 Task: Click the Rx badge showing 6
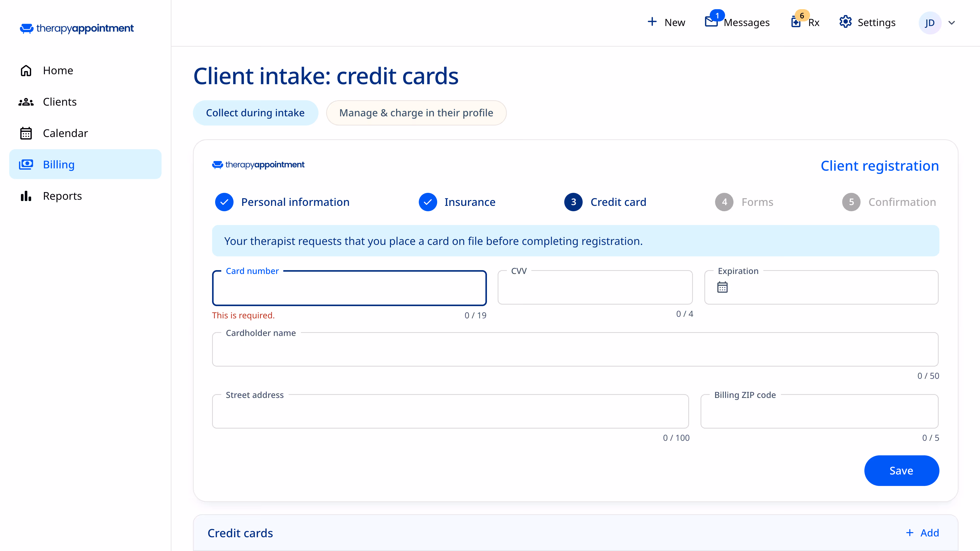click(802, 15)
